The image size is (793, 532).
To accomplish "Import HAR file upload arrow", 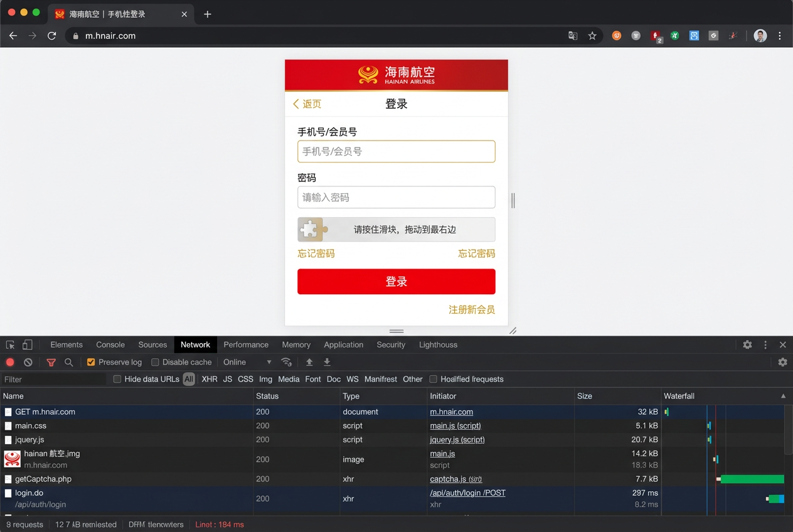I will 309,362.
